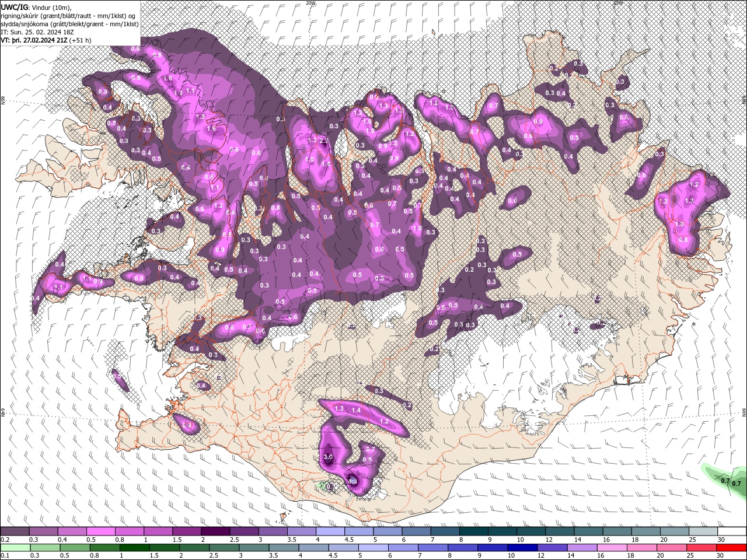Click the pink top-row swatch between 0.5 and 0.8
747x560 pixels.
point(100,531)
